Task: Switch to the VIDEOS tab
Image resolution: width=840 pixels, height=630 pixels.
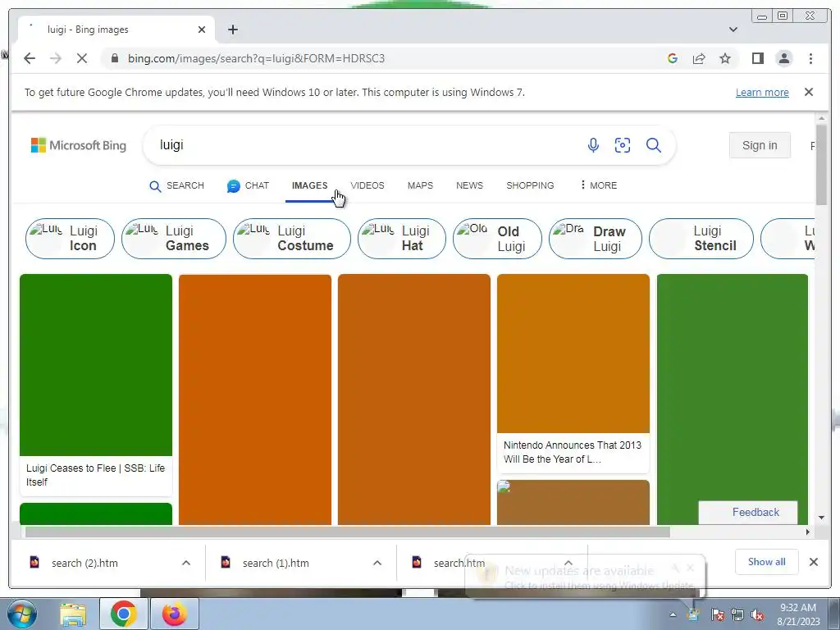Action: coord(367,186)
